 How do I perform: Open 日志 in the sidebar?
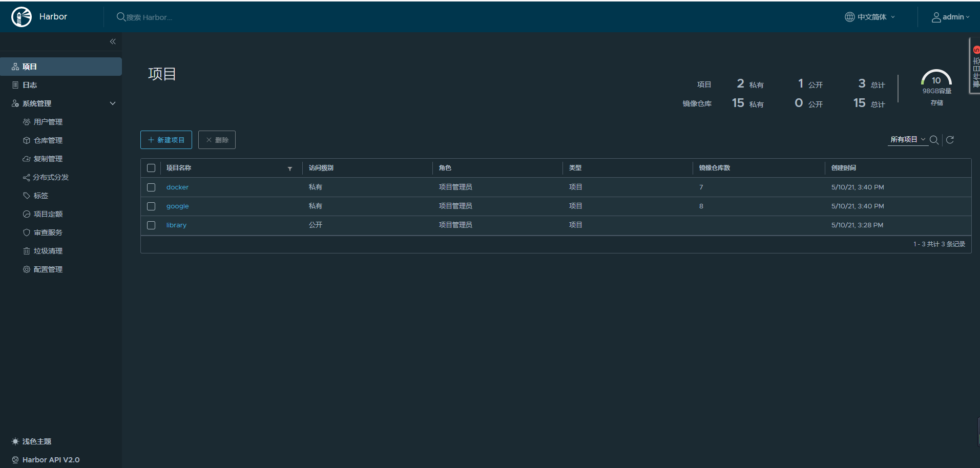tap(30, 85)
